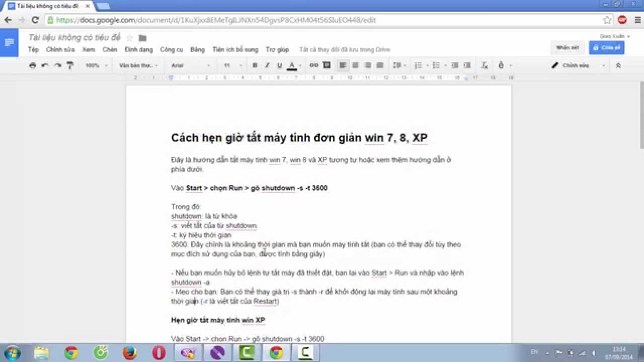The image size is (644, 362).
Task: Open a new browser tab
Action: point(103,6)
